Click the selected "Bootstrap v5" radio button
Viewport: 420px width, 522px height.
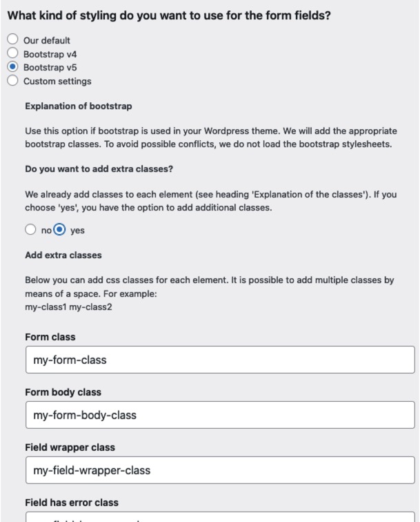[11, 67]
